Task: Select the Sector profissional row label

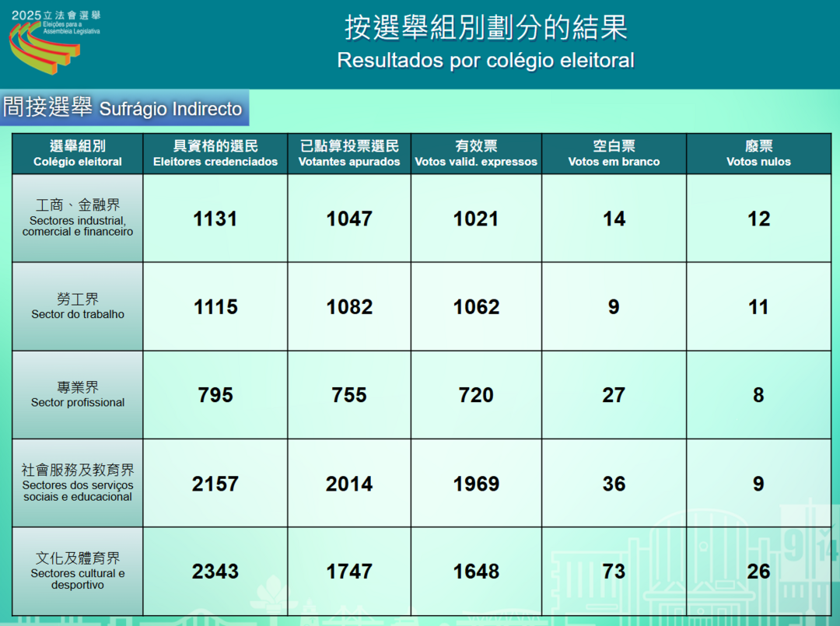Action: (x=78, y=394)
